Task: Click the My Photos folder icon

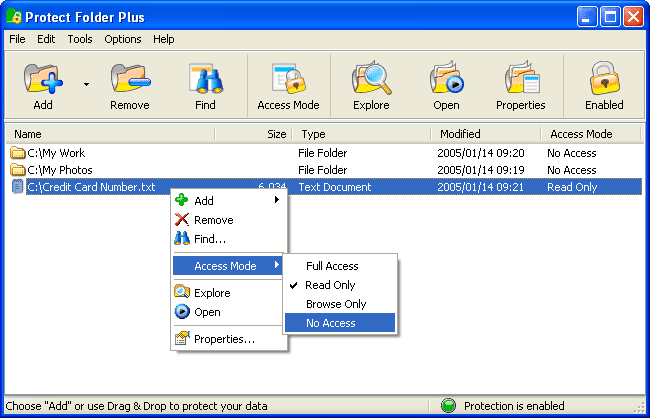Action: coord(17,170)
